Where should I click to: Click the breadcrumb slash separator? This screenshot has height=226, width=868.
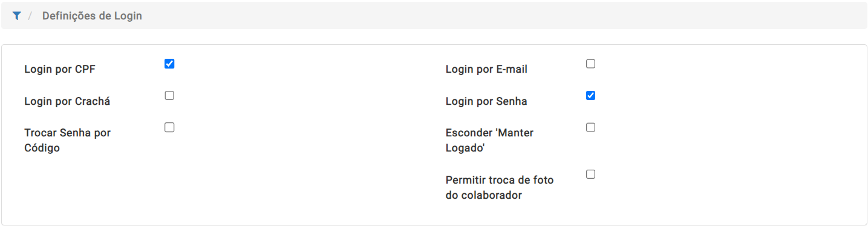(30, 16)
